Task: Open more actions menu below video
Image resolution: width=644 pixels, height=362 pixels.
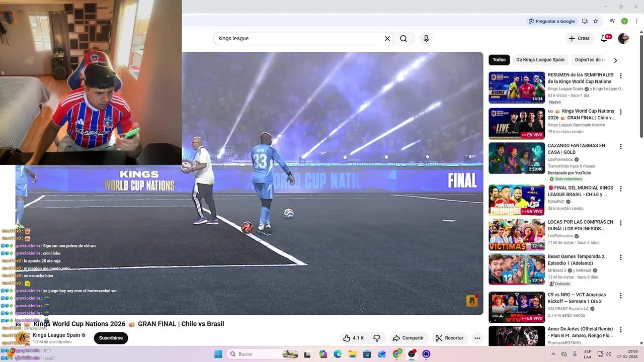Action: coord(477,338)
